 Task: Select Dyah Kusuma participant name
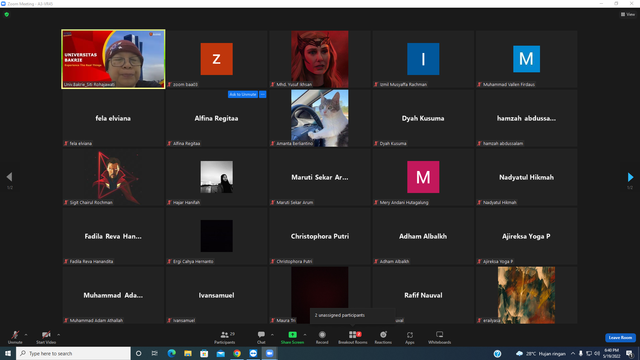click(423, 118)
